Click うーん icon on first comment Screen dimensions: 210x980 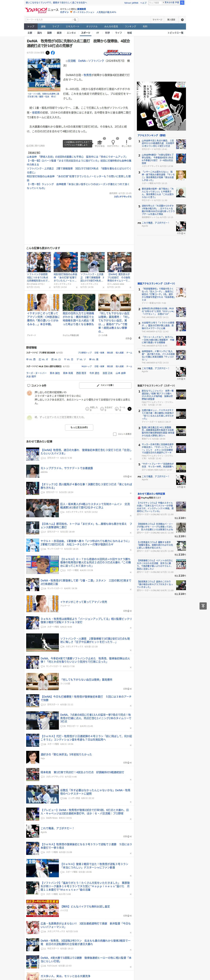coord(117,409)
